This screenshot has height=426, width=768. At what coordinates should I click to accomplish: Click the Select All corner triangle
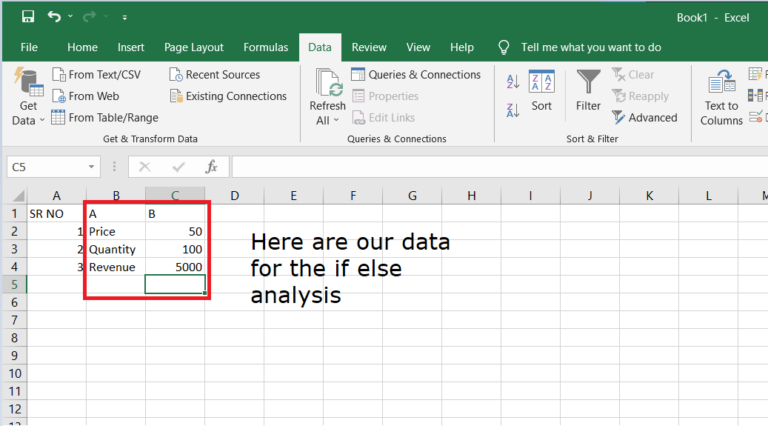click(x=18, y=196)
